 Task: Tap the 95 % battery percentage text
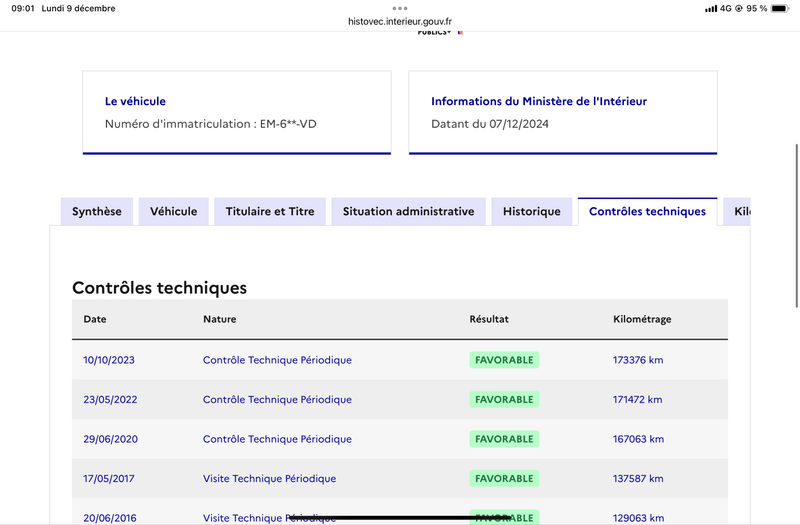[x=757, y=8]
